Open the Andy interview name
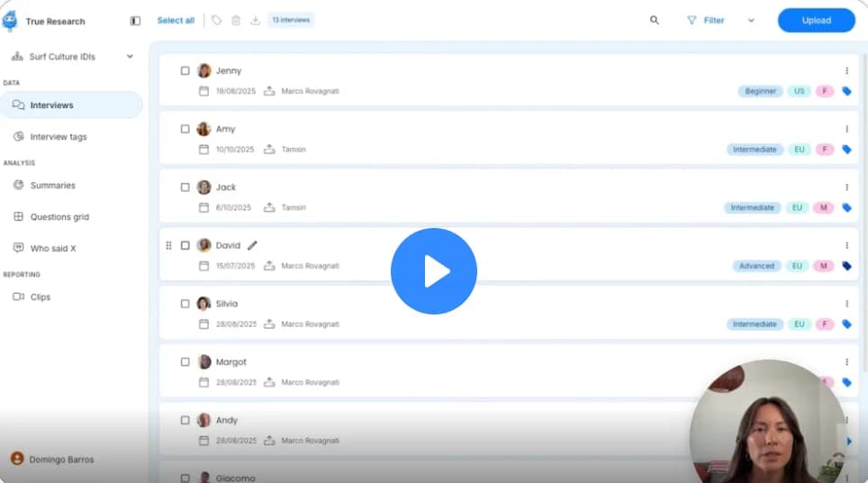This screenshot has height=483, width=868. point(226,420)
